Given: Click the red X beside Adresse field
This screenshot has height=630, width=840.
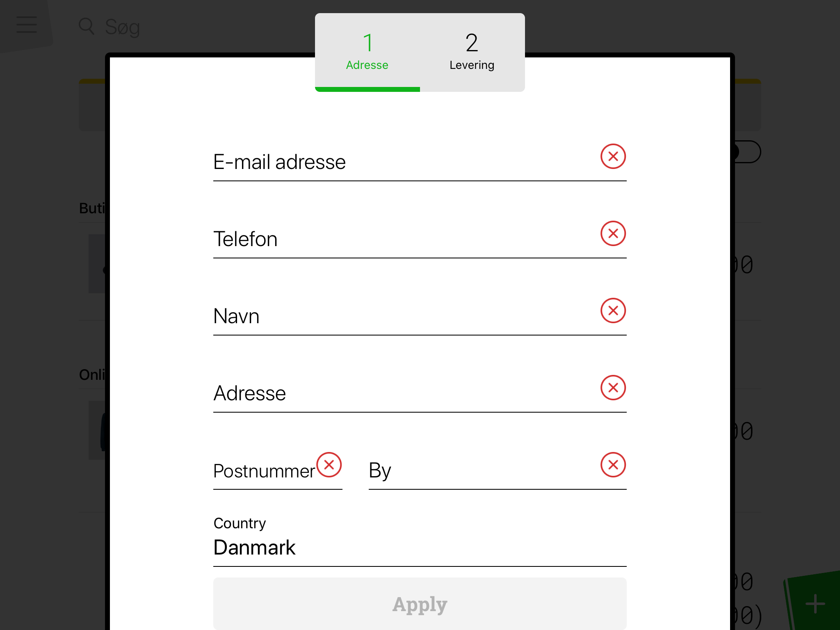Looking at the screenshot, I should [613, 388].
